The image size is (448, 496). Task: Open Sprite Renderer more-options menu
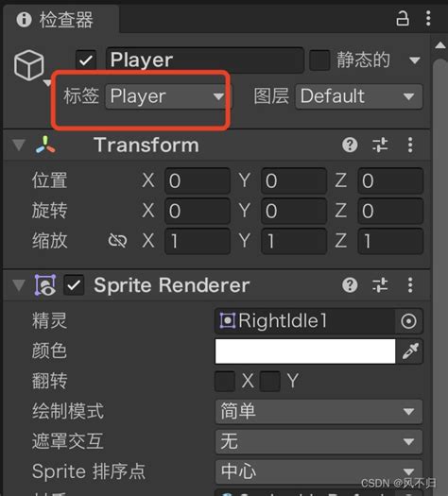[410, 285]
